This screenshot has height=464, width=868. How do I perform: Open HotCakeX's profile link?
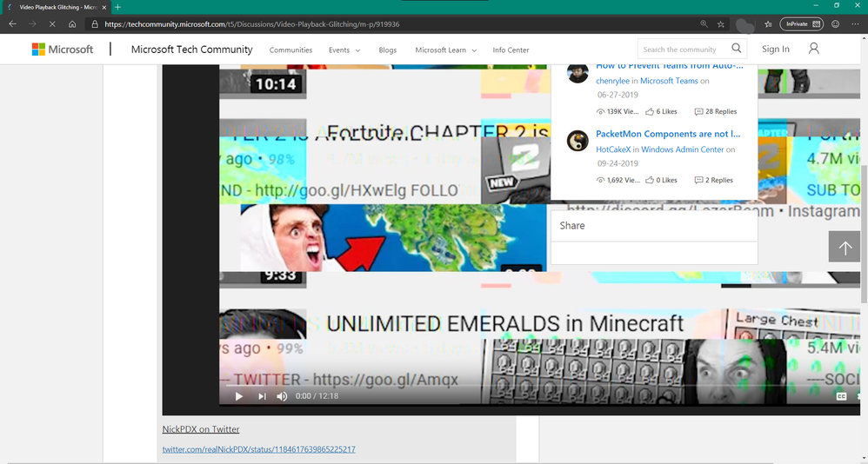coord(613,149)
